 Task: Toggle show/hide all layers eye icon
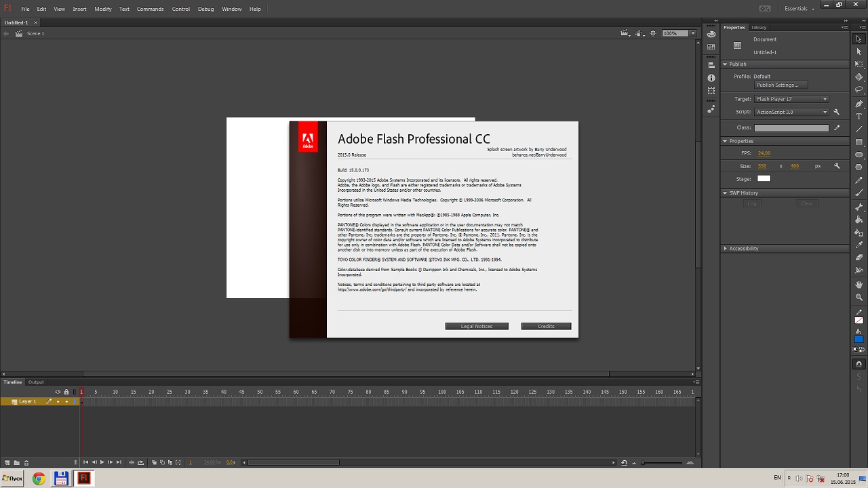point(58,392)
